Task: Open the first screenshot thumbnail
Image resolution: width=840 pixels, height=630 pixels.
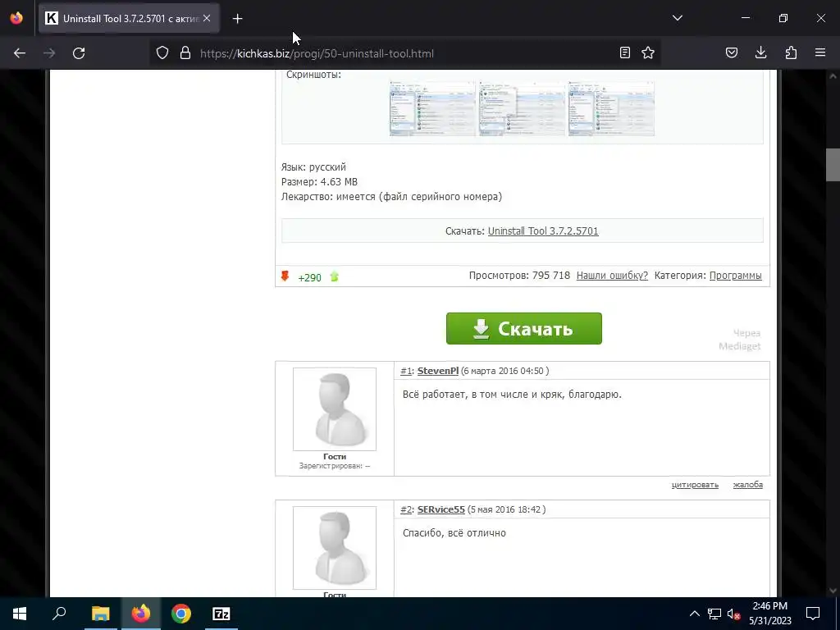Action: [432, 108]
